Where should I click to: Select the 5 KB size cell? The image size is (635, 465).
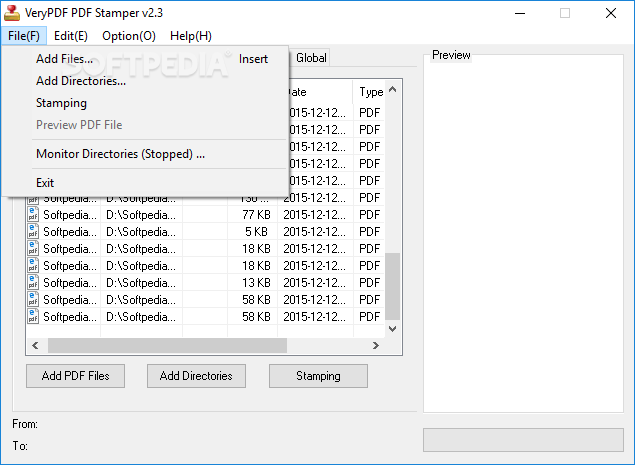(x=252, y=232)
